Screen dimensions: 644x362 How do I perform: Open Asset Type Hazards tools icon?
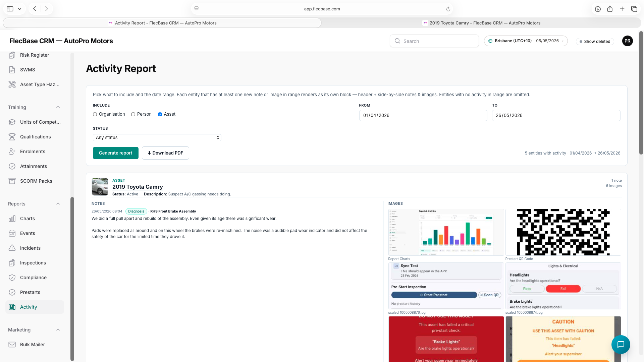click(x=12, y=84)
